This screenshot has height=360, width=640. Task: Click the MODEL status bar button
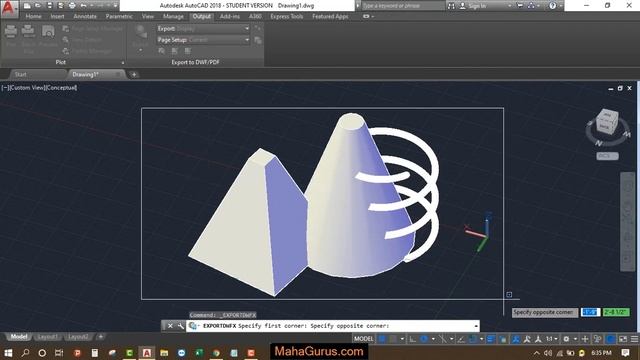click(x=363, y=339)
